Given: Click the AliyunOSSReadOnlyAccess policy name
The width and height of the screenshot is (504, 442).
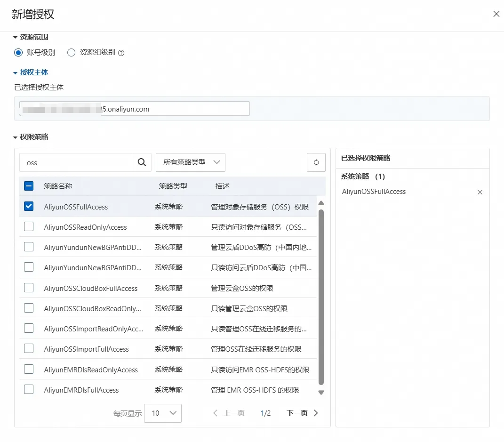Looking at the screenshot, I should pyautogui.click(x=86, y=227).
